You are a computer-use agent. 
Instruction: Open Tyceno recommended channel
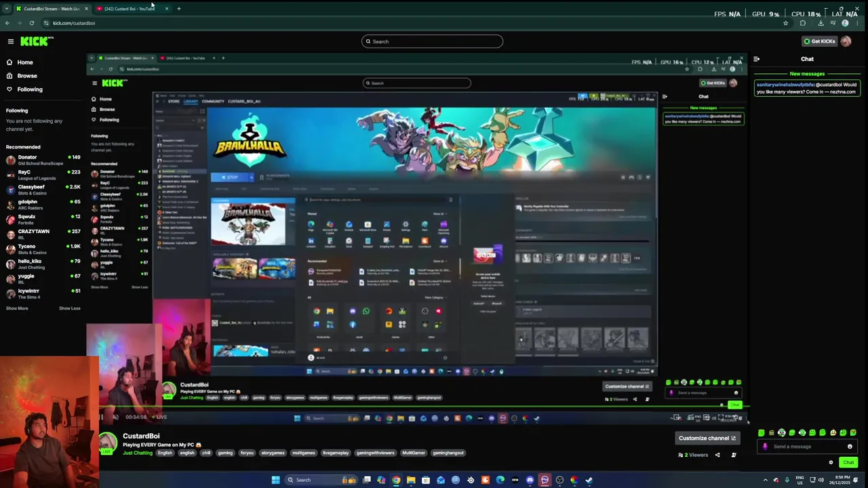click(x=43, y=249)
